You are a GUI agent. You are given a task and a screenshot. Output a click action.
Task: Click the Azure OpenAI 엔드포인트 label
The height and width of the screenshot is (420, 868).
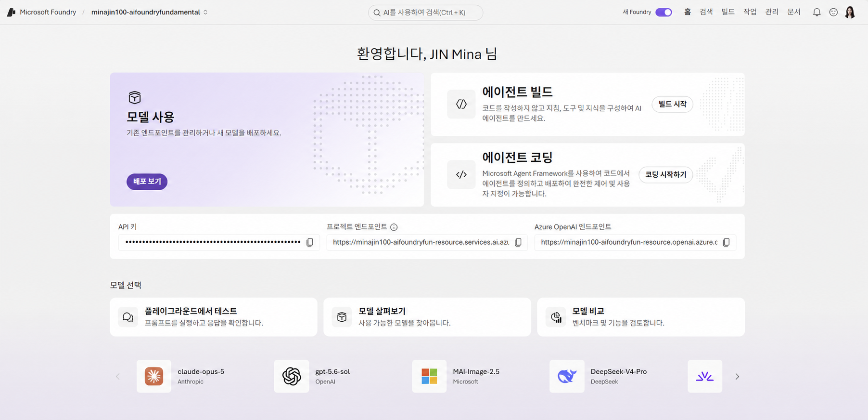[573, 227]
